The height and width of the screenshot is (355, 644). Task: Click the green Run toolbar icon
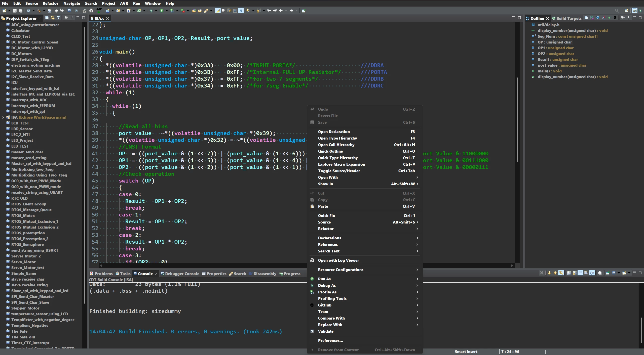[162, 11]
